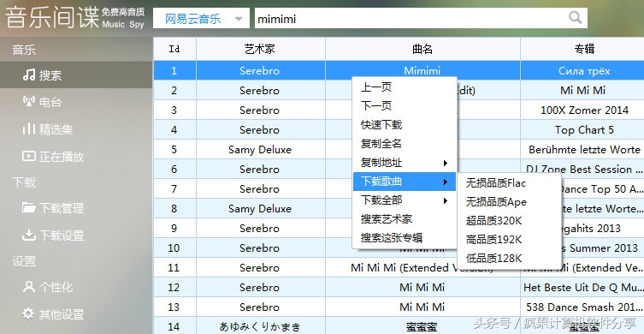Click the Id column header

tap(175, 49)
